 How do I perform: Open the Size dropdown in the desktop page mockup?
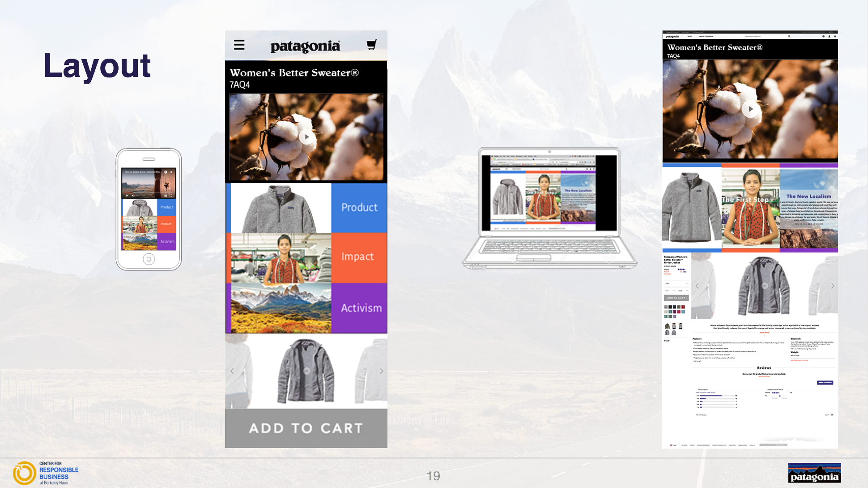670,291
